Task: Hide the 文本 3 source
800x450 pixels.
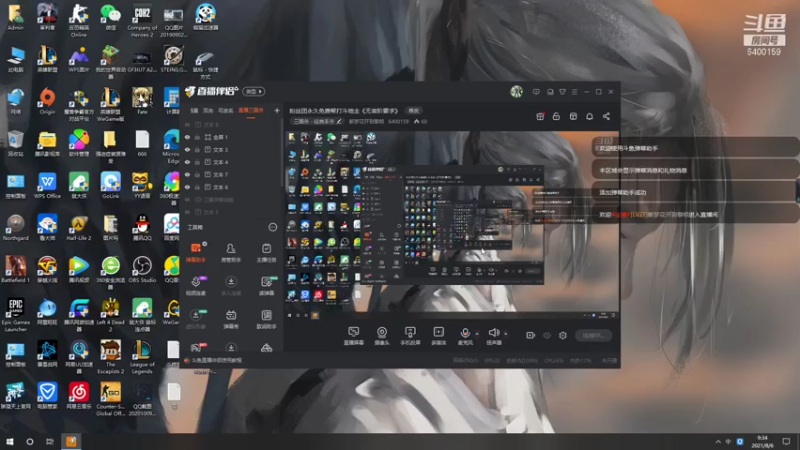Action: coord(187,149)
